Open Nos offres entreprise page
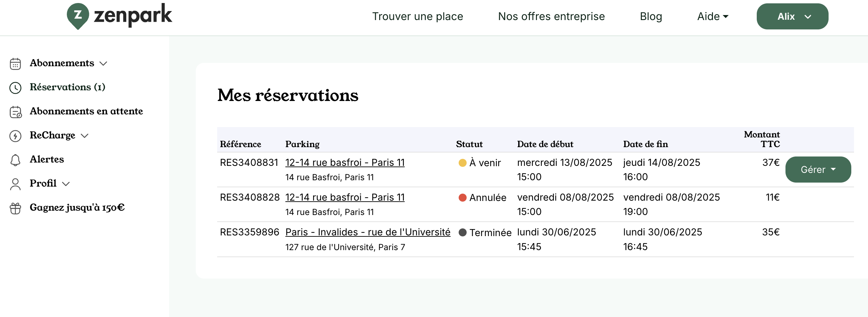Image resolution: width=868 pixels, height=317 pixels. click(x=551, y=16)
